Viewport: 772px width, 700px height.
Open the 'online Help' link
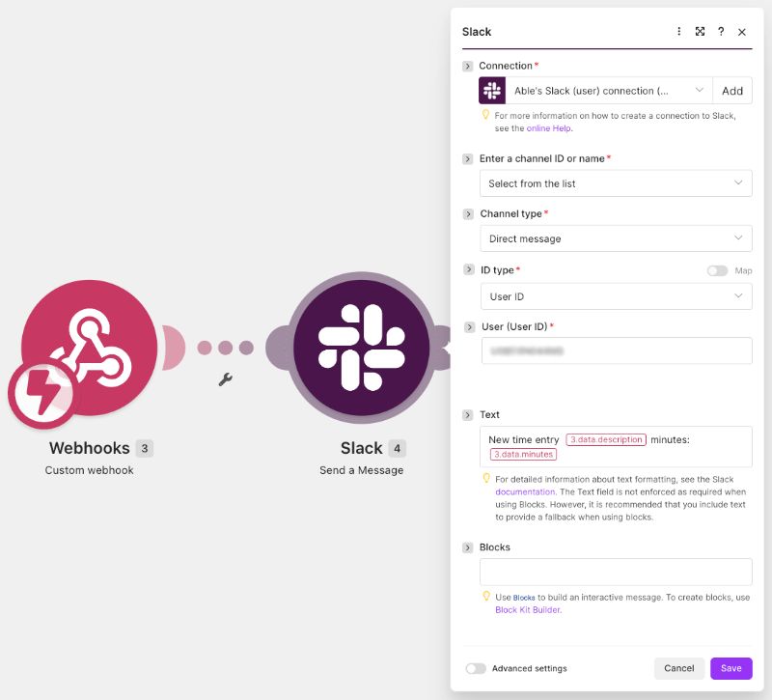coord(548,128)
